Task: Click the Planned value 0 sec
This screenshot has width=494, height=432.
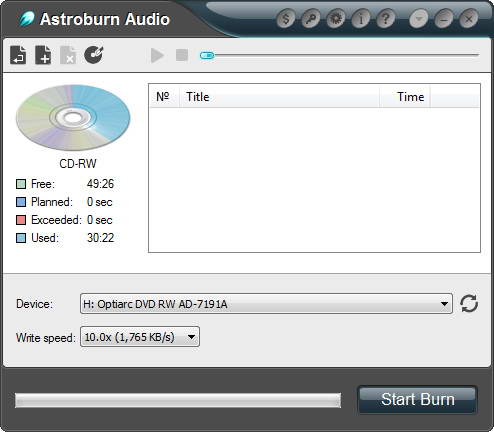Action: click(99, 202)
